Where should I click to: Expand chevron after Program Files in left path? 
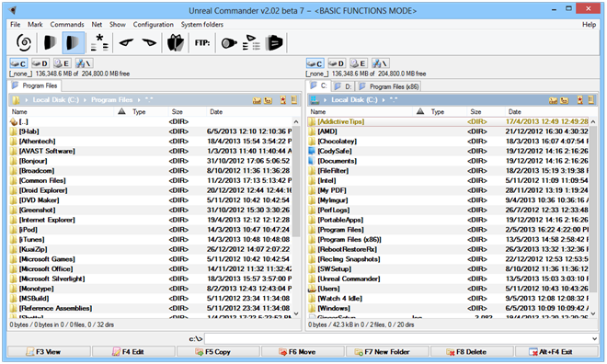click(139, 100)
